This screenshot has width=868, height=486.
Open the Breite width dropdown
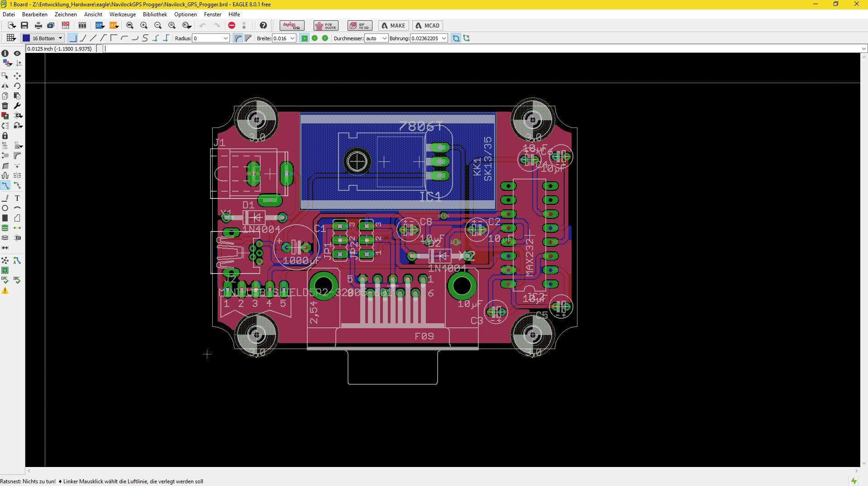[292, 38]
